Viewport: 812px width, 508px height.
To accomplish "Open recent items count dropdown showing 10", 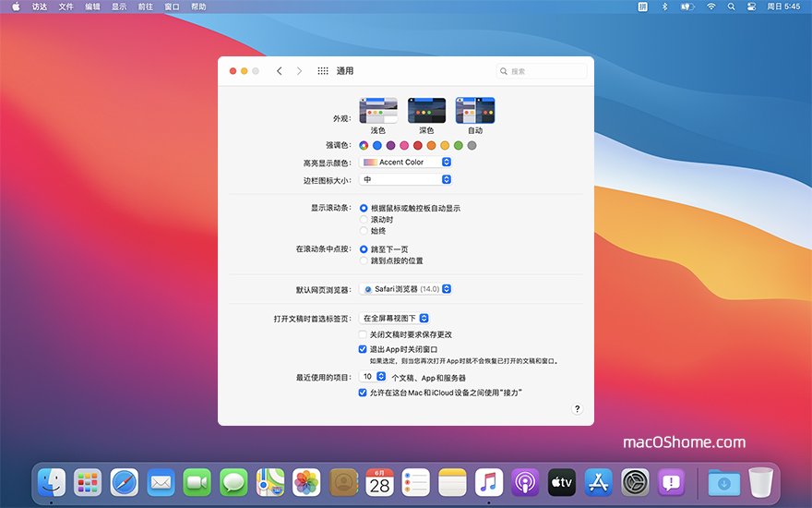I will tap(373, 376).
